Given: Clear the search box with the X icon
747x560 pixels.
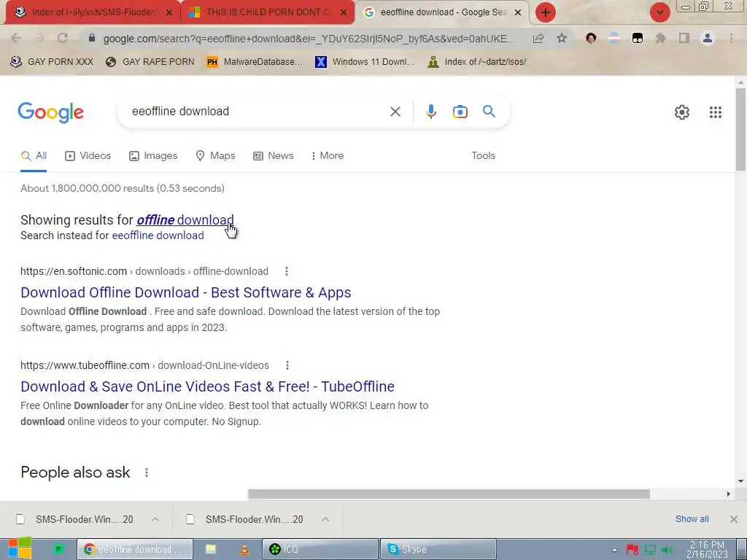Looking at the screenshot, I should click(x=395, y=112).
